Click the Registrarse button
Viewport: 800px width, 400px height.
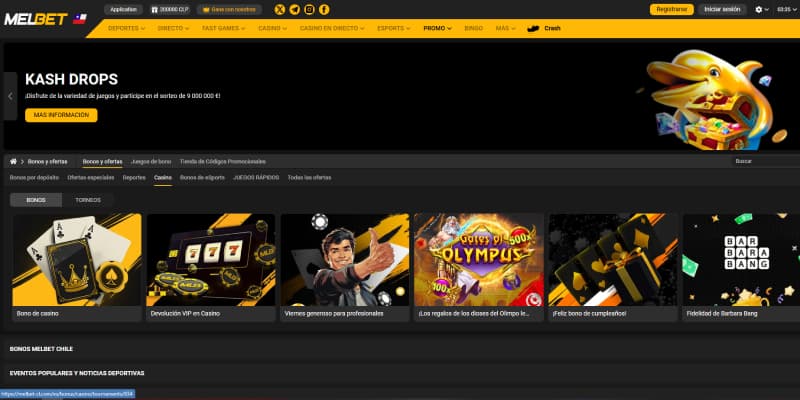click(x=669, y=9)
